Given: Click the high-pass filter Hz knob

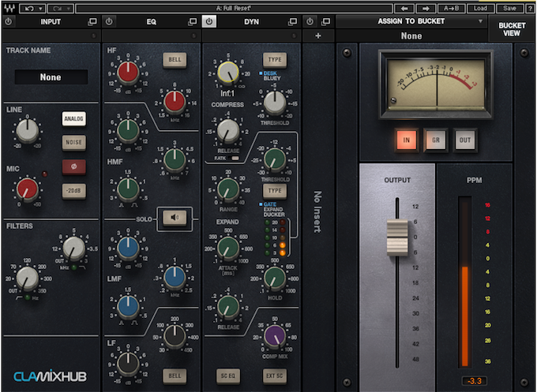Looking at the screenshot, I should coord(28,278).
